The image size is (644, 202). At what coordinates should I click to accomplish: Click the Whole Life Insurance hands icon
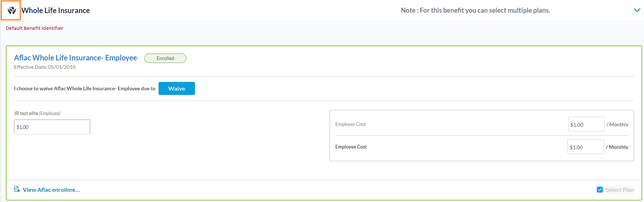point(12,11)
